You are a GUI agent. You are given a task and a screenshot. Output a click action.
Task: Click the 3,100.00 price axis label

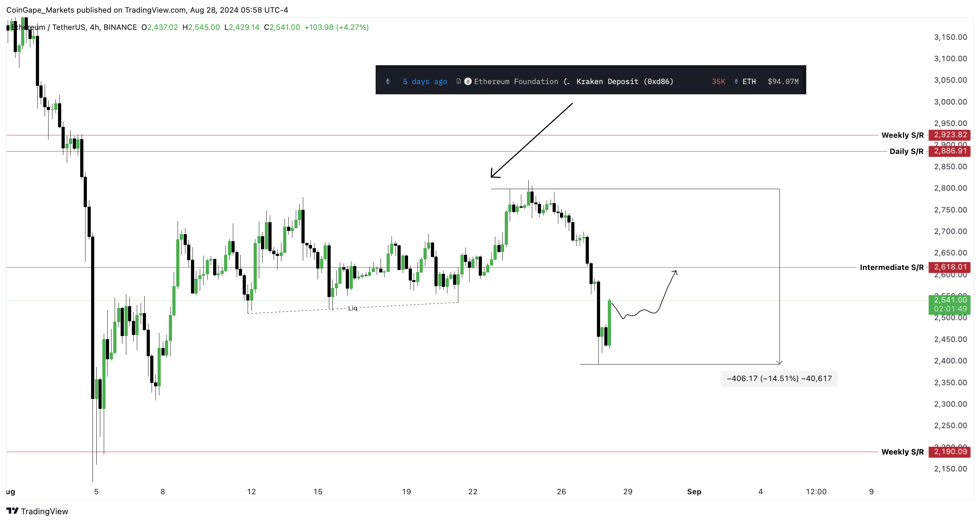coord(950,58)
